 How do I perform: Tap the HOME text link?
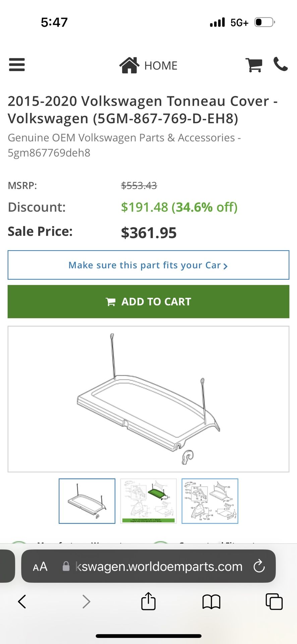tap(161, 65)
